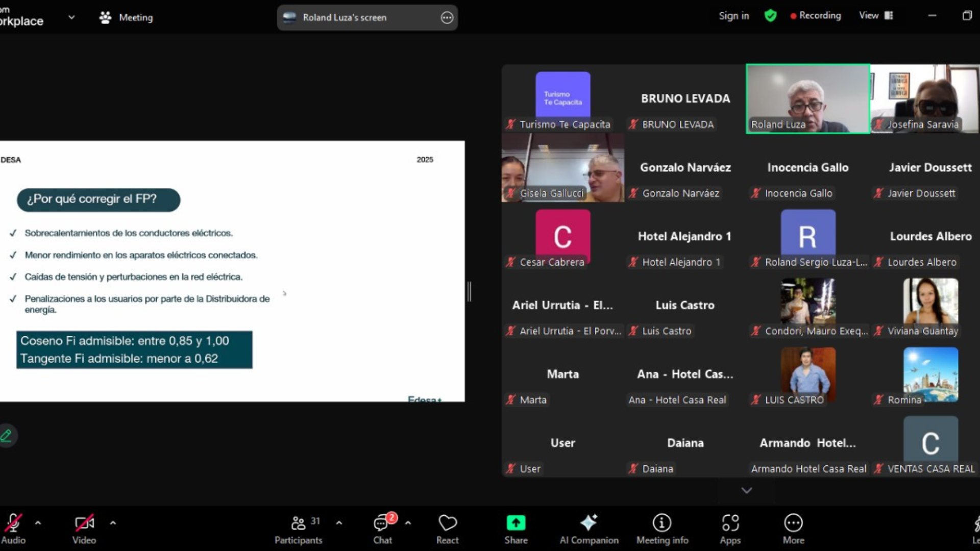Select the Roland Luza's screen label
Image resolution: width=980 pixels, height=551 pixels.
345,18
